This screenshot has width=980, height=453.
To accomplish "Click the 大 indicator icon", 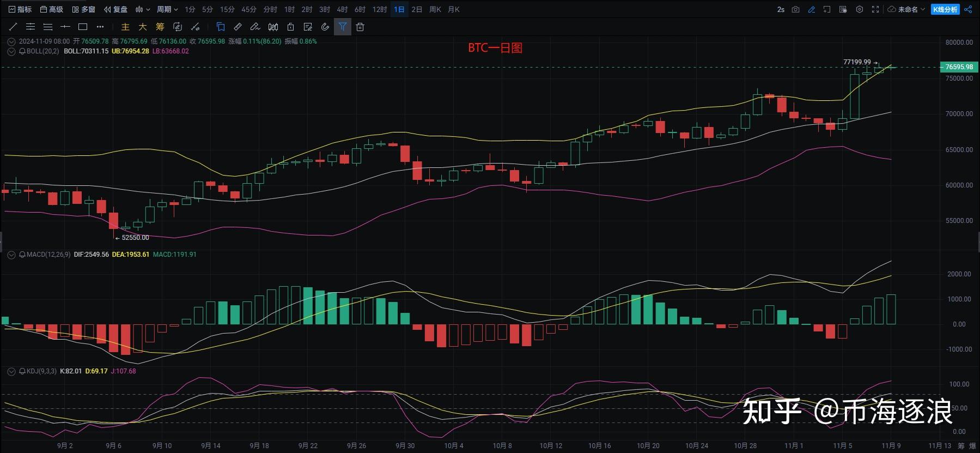I will tap(143, 27).
